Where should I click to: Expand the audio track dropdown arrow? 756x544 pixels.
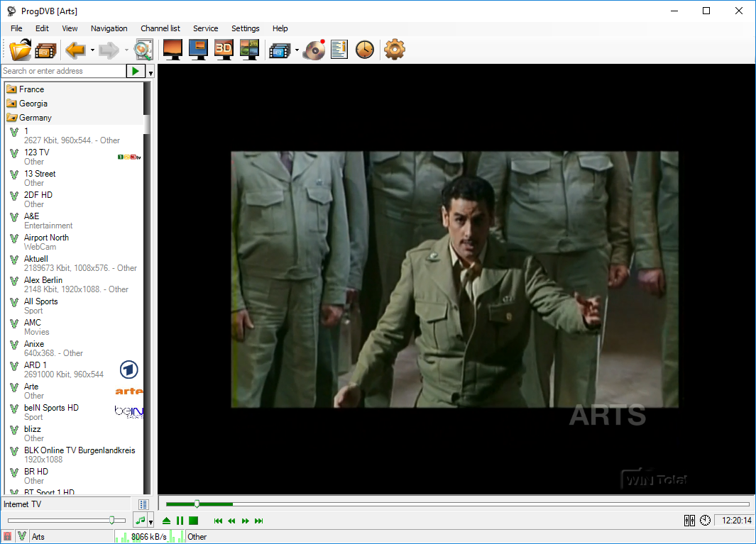[150, 522]
